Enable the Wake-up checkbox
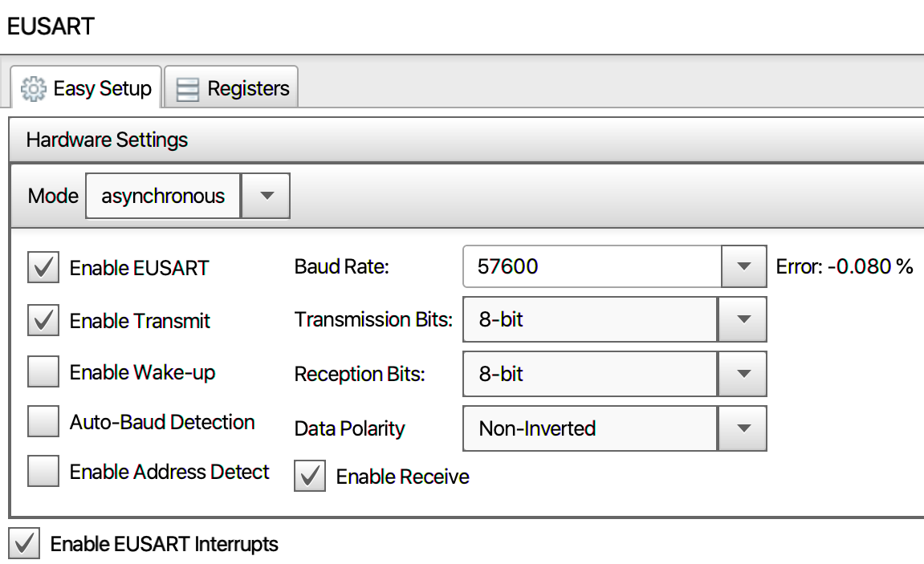 coord(43,372)
